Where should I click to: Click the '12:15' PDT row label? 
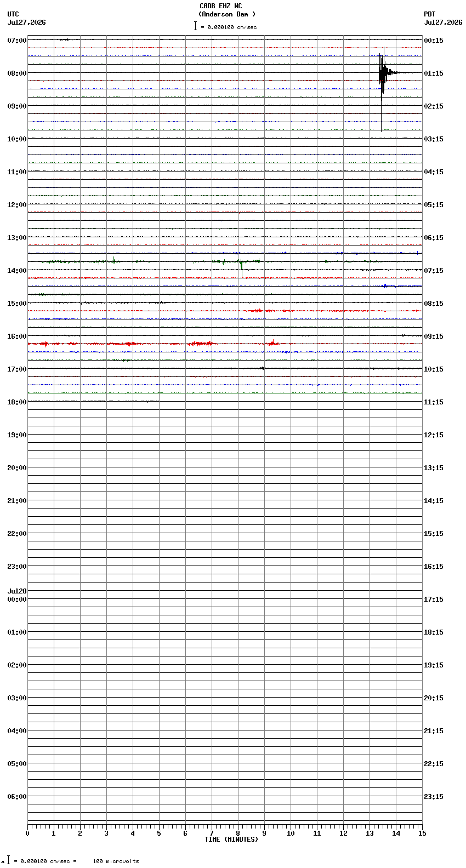[x=434, y=435]
